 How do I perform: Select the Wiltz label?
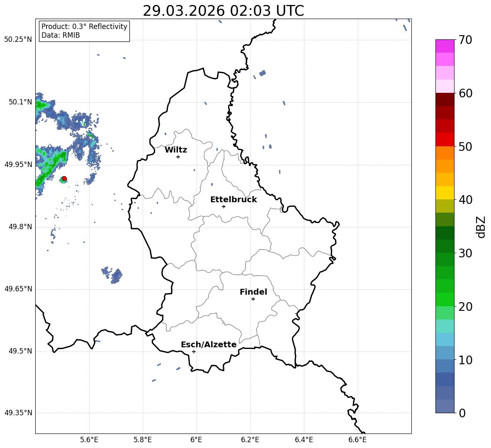coord(176,150)
